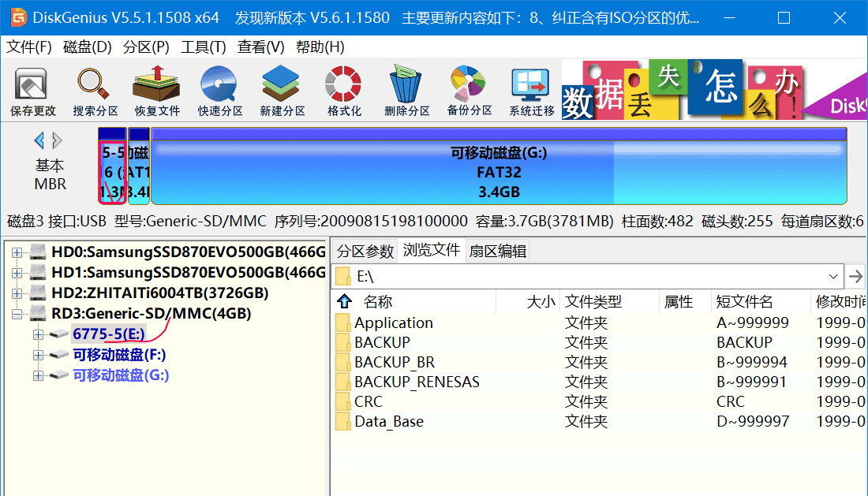Go to next disk with right arrow
This screenshot has height=496, width=868.
point(57,141)
